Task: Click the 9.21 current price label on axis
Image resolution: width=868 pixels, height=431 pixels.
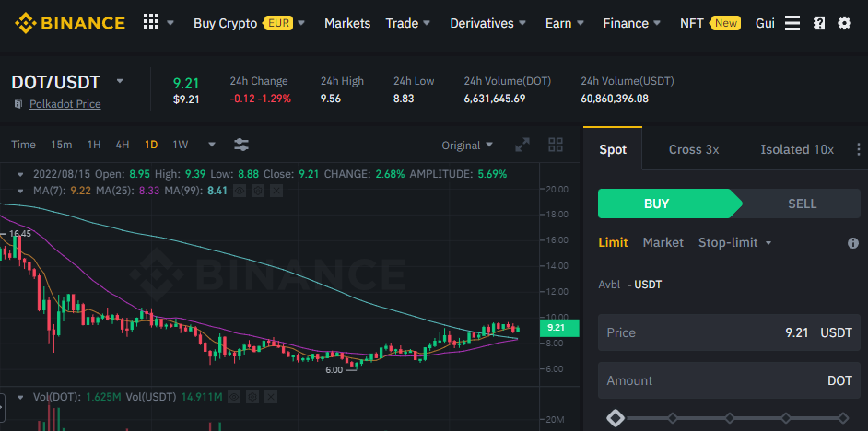Action: [x=558, y=328]
